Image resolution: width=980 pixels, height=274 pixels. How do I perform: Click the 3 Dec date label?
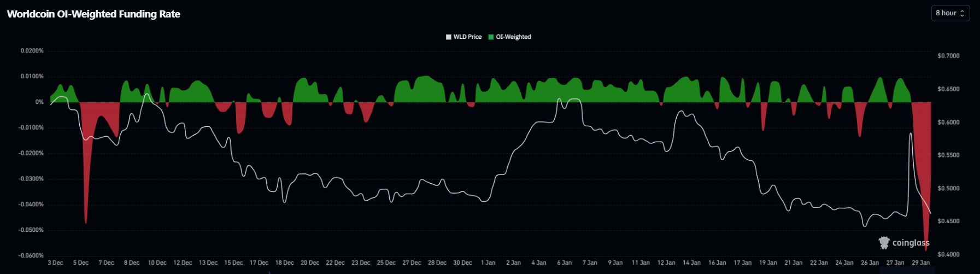click(x=55, y=263)
